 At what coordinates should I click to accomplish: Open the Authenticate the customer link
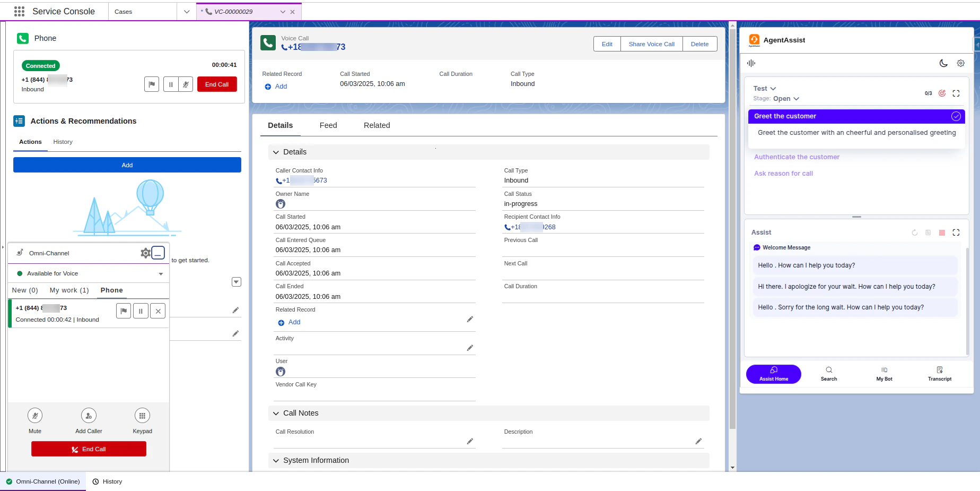(x=797, y=157)
